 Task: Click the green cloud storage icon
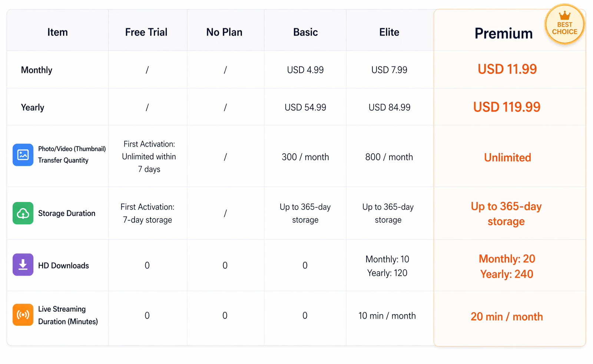[23, 213]
